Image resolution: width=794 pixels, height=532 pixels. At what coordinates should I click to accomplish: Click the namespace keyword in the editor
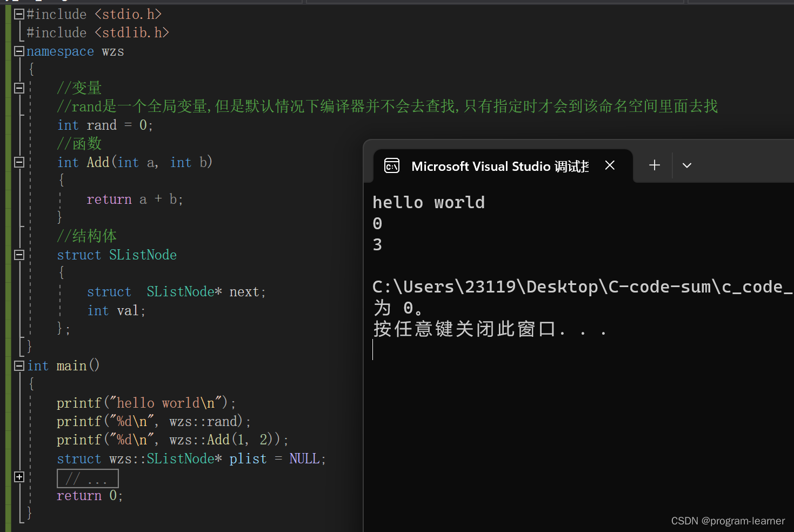pyautogui.click(x=60, y=51)
